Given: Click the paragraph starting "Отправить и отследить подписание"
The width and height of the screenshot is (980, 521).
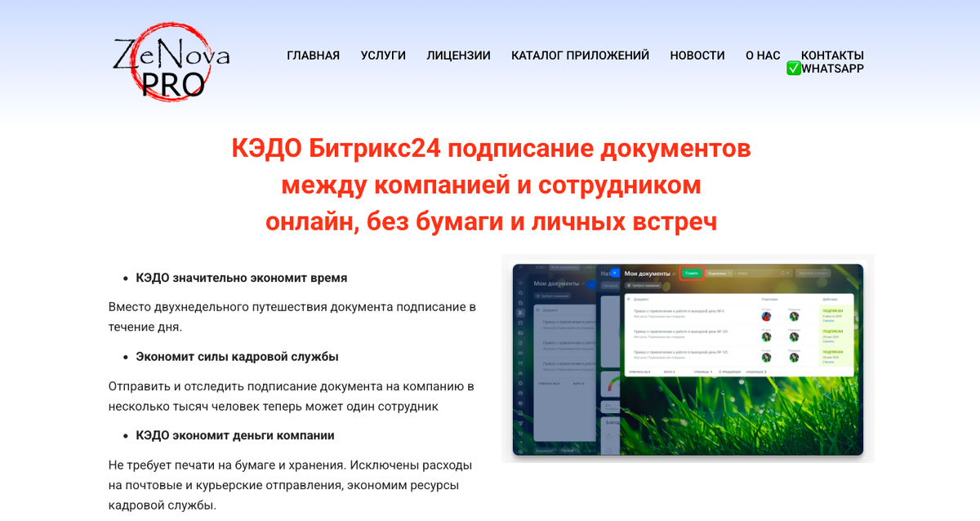Looking at the screenshot, I should click(292, 396).
